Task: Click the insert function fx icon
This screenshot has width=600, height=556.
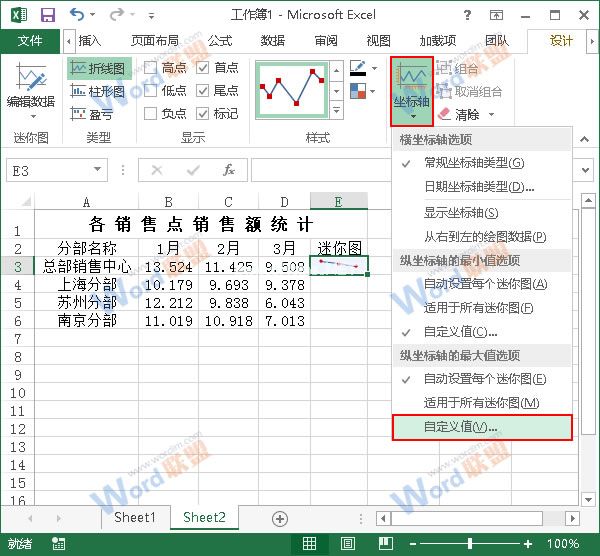Action: click(x=229, y=170)
